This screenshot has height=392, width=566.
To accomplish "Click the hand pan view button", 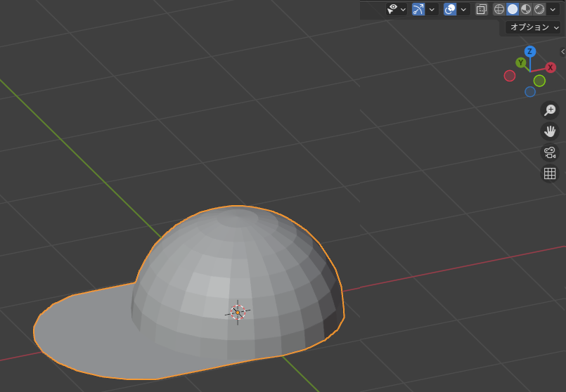I will point(550,131).
